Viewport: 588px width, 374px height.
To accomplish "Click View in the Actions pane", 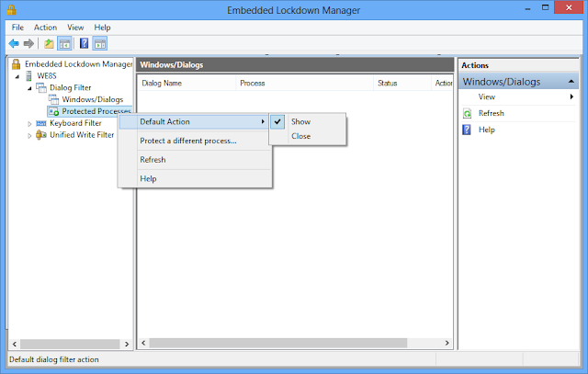I will click(487, 96).
